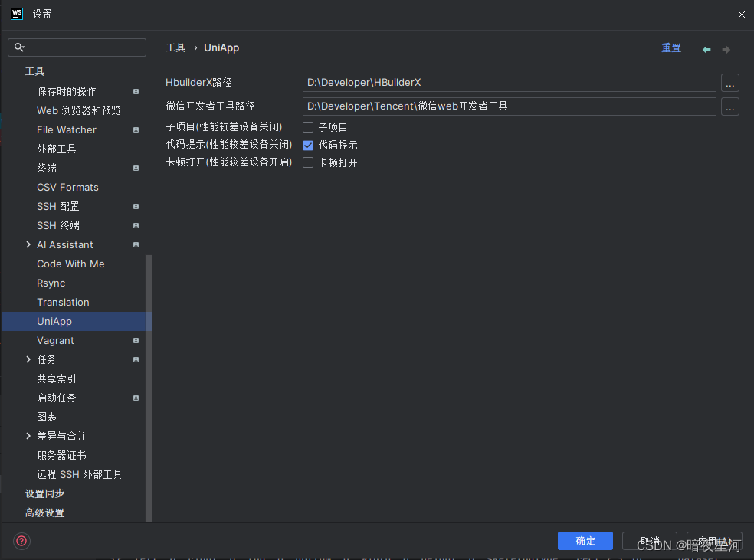Click the 重置 reset link

point(671,47)
